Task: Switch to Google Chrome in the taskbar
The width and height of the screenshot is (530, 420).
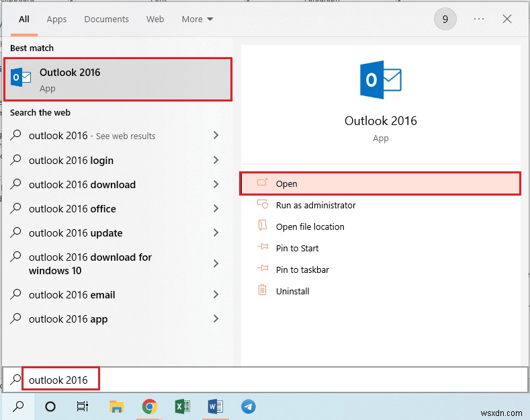Action: [x=149, y=407]
